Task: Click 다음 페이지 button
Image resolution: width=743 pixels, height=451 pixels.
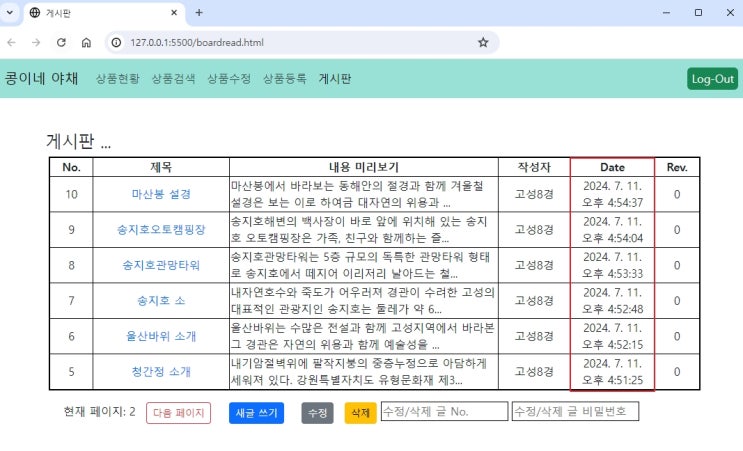Action: (179, 413)
